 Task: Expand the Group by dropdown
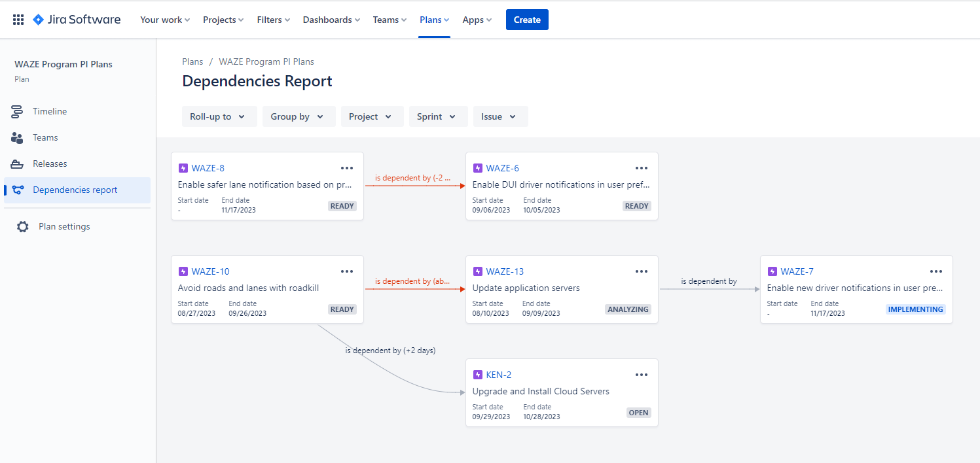pyautogui.click(x=299, y=116)
